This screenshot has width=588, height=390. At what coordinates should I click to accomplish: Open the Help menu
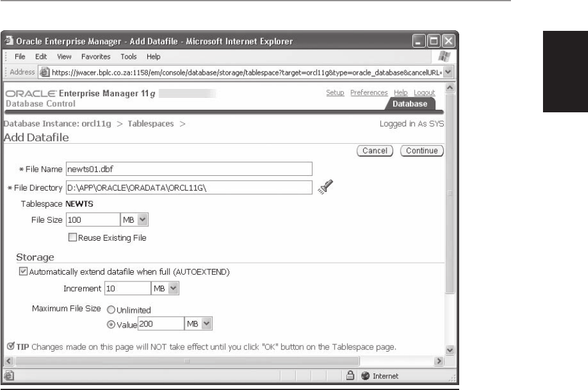coord(153,57)
